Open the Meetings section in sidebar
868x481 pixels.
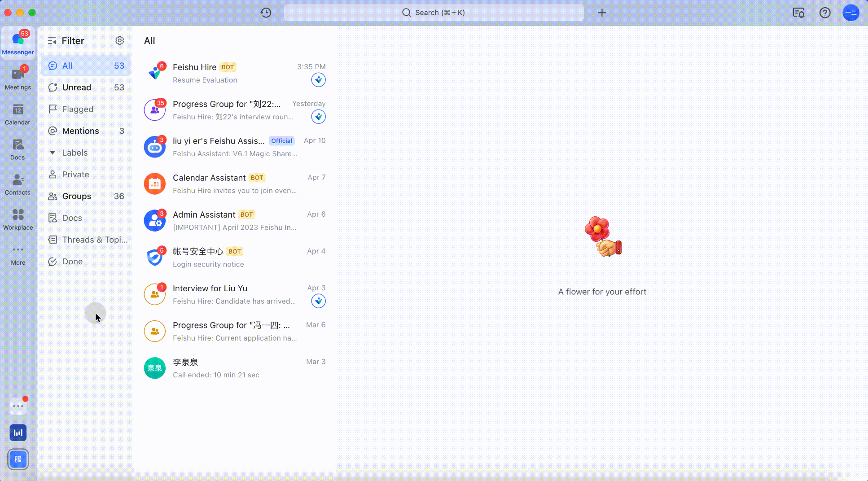tap(18, 79)
